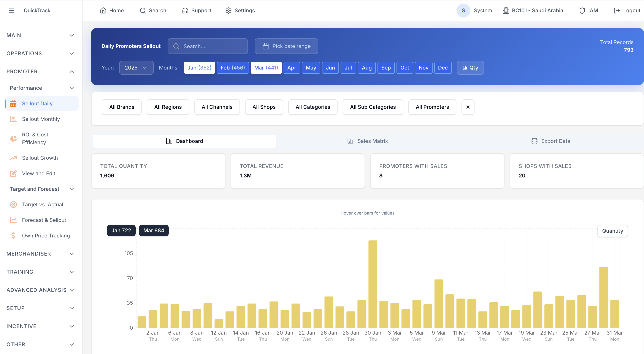644x354 pixels.
Task: Click the hamburger menu icon
Action: pos(11,11)
